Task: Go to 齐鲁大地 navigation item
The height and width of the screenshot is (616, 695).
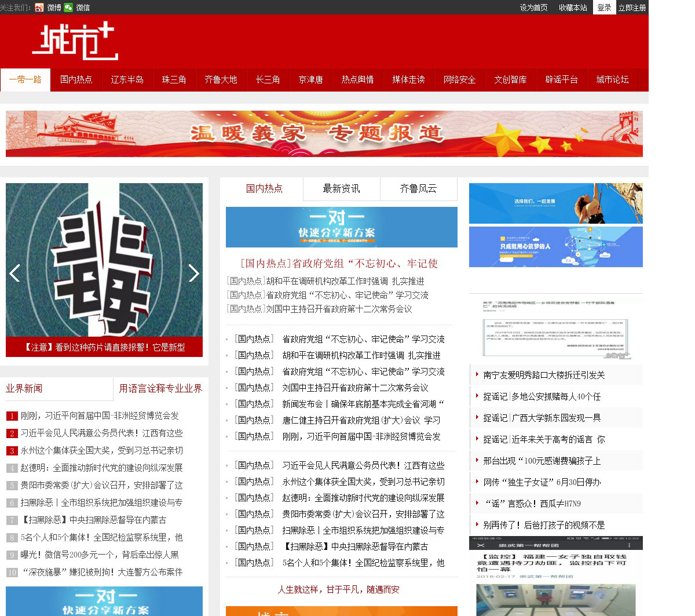Action: pos(221,80)
